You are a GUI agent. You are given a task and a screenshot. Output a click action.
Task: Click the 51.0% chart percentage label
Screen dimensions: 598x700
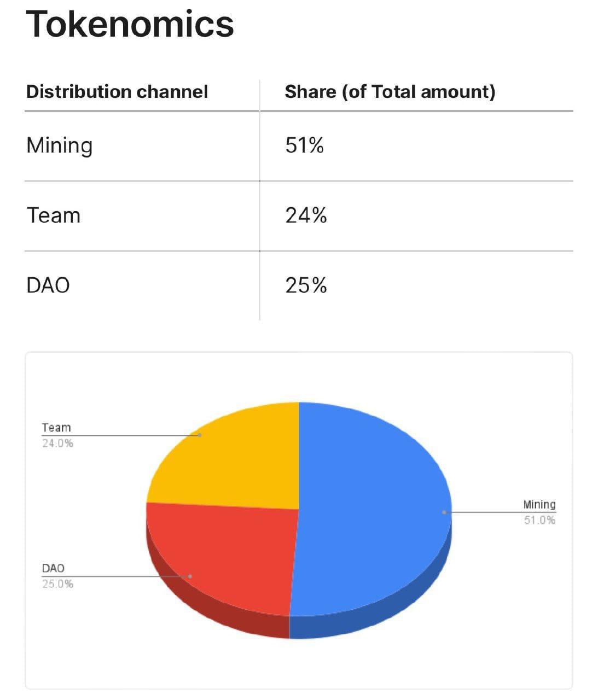(539, 520)
